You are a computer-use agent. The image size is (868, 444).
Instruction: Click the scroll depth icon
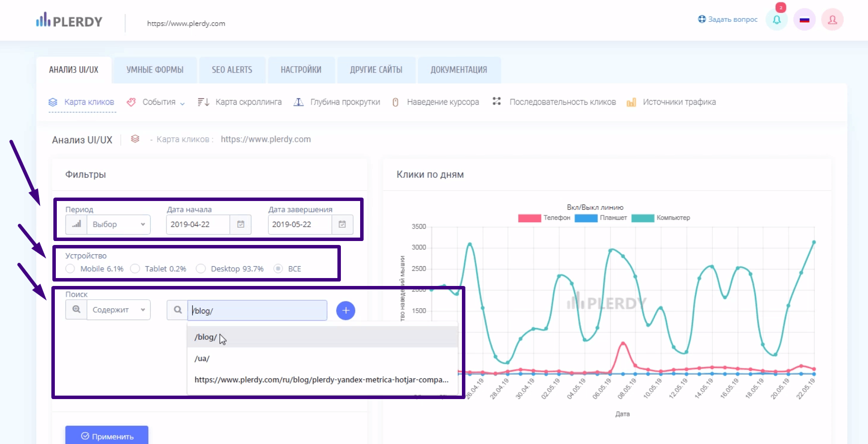coord(298,102)
